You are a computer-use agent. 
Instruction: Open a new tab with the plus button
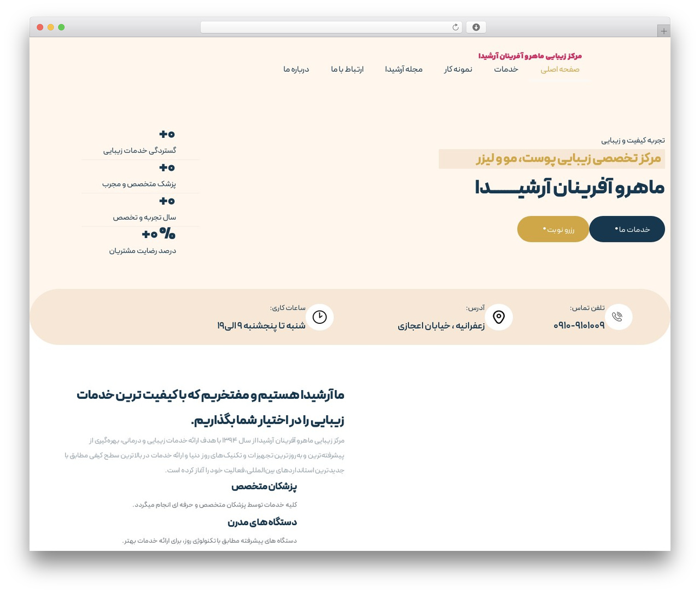pyautogui.click(x=663, y=31)
